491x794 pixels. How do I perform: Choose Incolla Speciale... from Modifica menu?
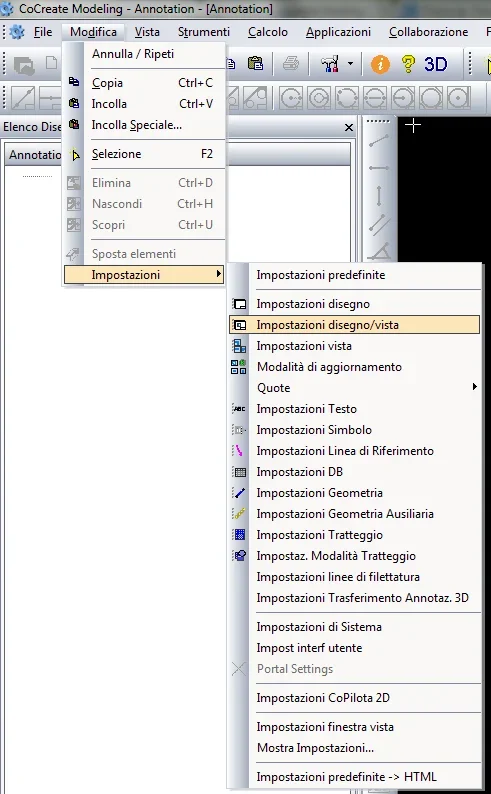tap(137, 125)
